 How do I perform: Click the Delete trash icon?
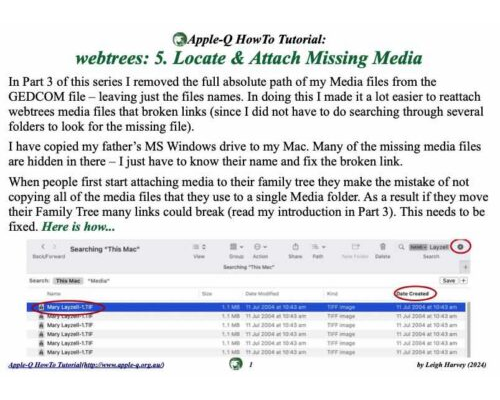[x=383, y=247]
